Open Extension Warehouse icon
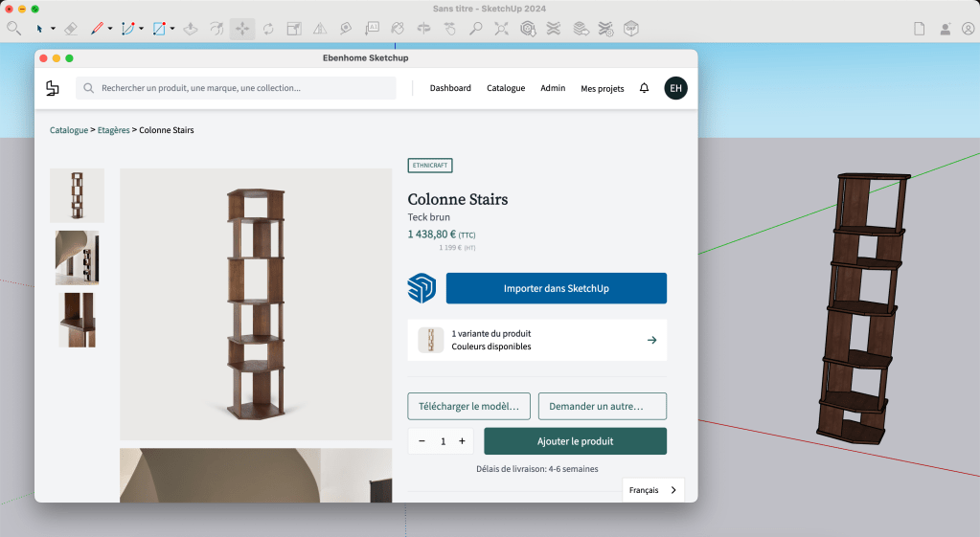This screenshot has height=537, width=980. (x=554, y=29)
